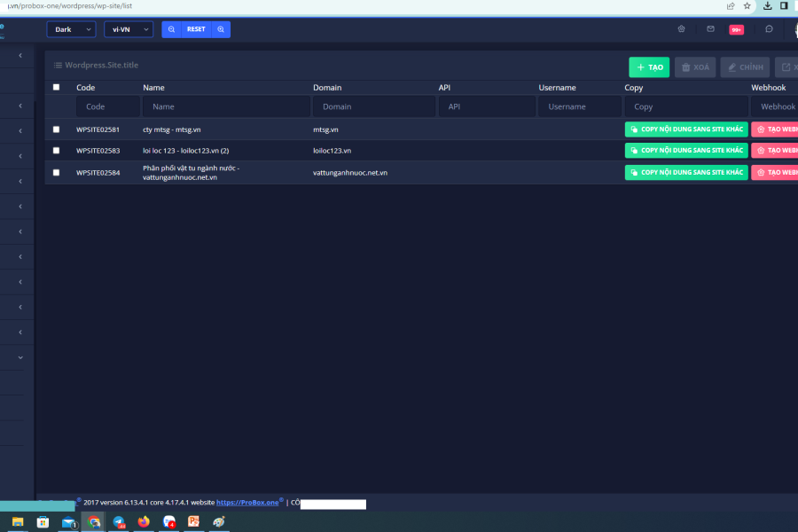Open the chat bubble icon in header
This screenshot has width=798, height=532.
[769, 29]
